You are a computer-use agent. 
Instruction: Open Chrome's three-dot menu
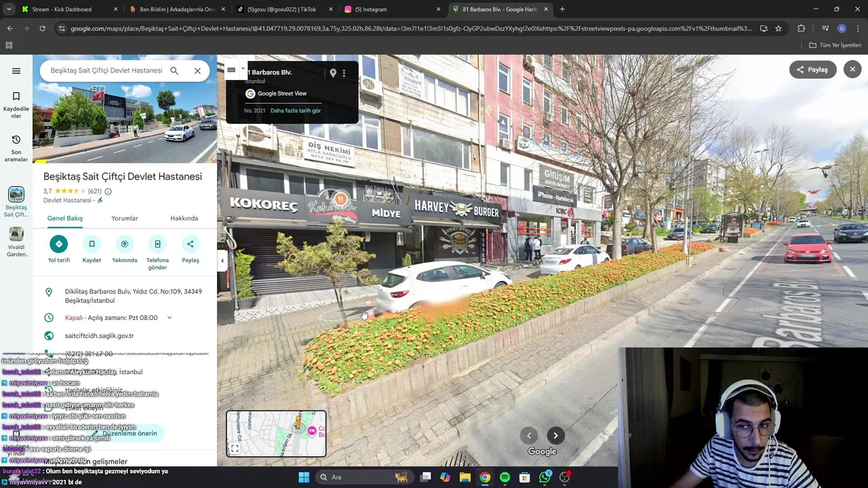[858, 28]
